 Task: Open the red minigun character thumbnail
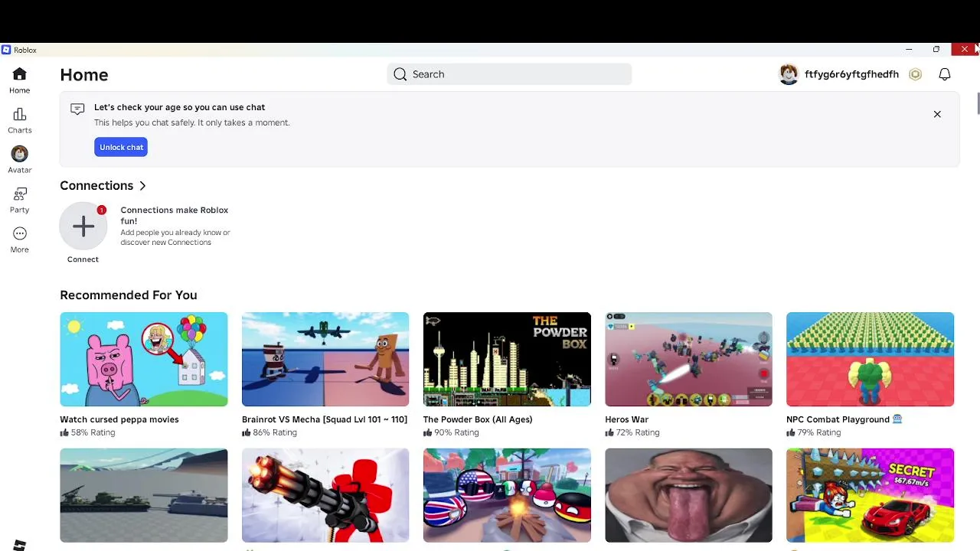pos(325,495)
